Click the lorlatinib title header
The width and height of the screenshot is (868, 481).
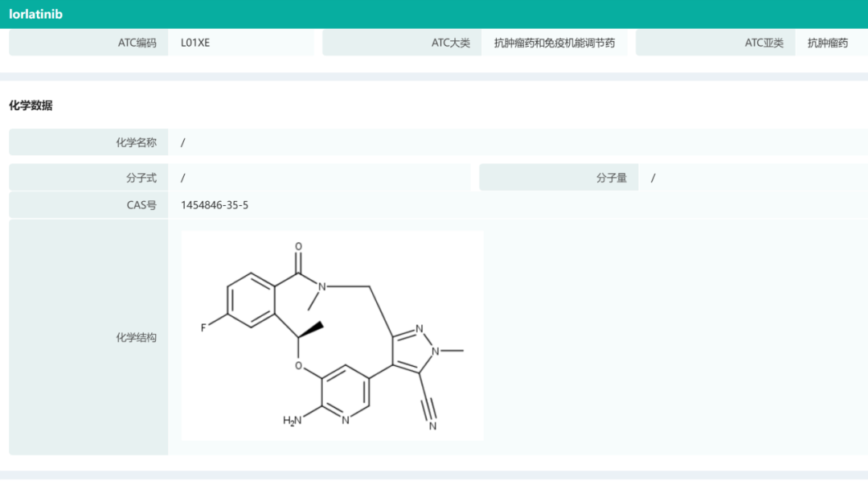point(35,14)
